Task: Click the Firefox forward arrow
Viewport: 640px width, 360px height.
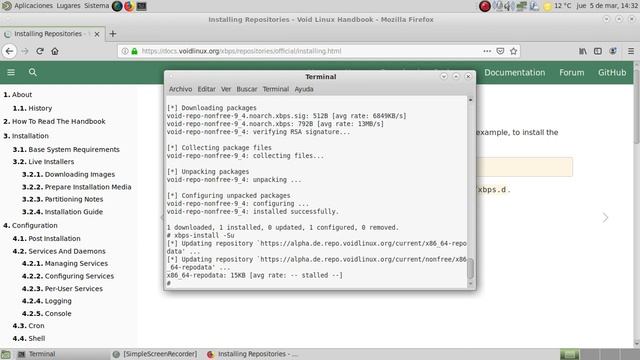Action: (x=25, y=51)
